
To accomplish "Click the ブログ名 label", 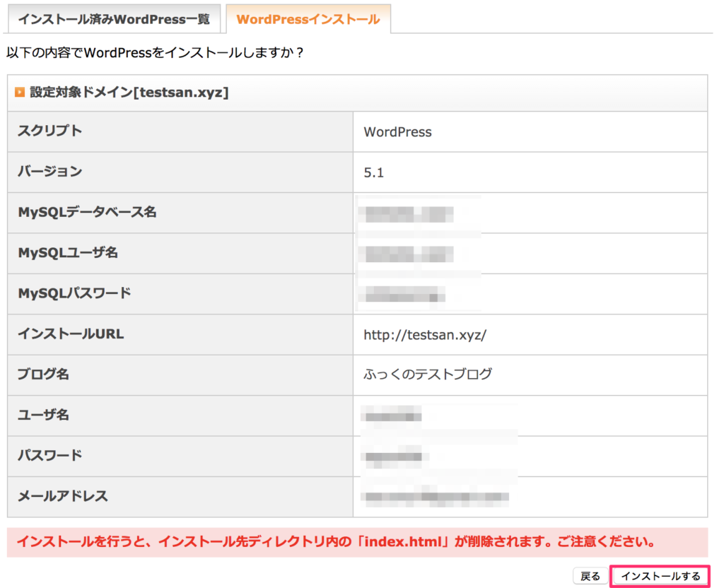I will (43, 374).
